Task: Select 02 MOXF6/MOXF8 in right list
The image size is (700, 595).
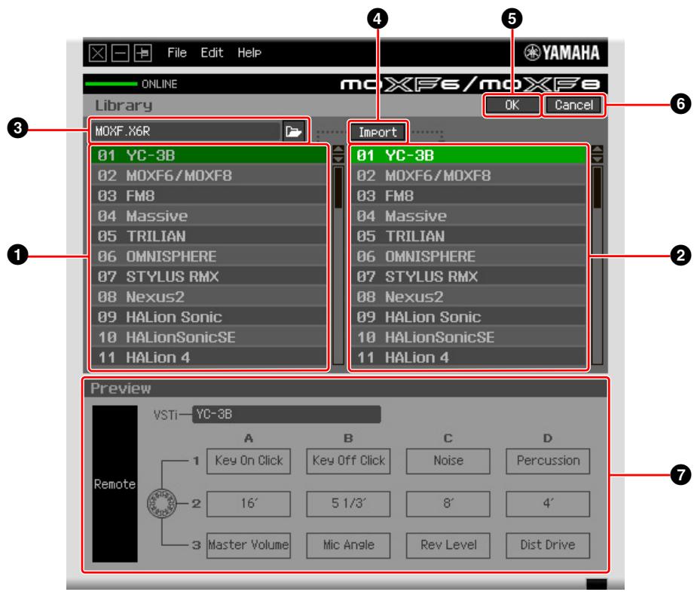Action: [x=469, y=175]
